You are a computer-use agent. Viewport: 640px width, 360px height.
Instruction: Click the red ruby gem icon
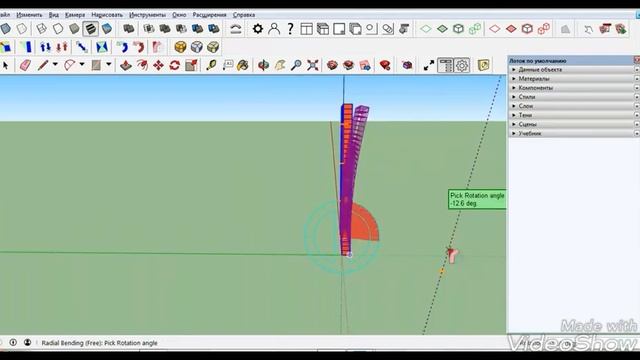385,65
